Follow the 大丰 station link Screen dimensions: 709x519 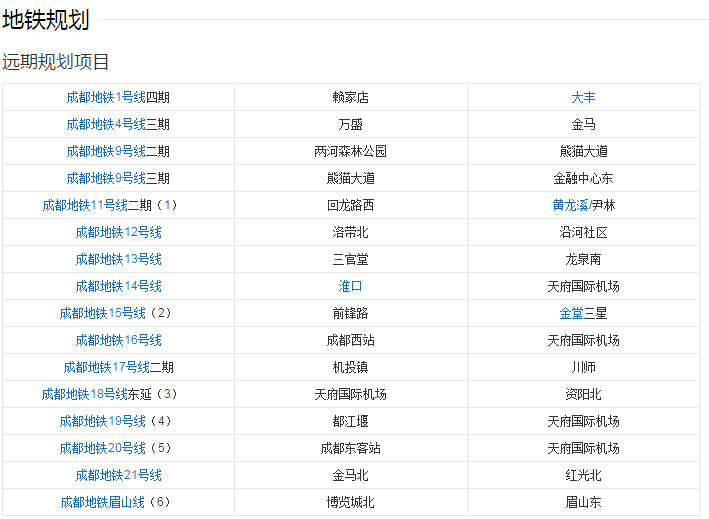(x=583, y=97)
